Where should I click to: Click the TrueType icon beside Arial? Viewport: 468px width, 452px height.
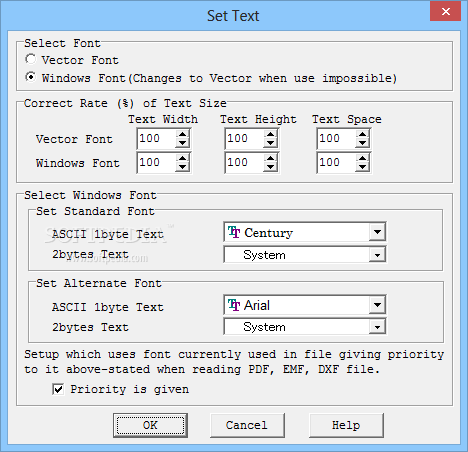pyautogui.click(x=234, y=305)
